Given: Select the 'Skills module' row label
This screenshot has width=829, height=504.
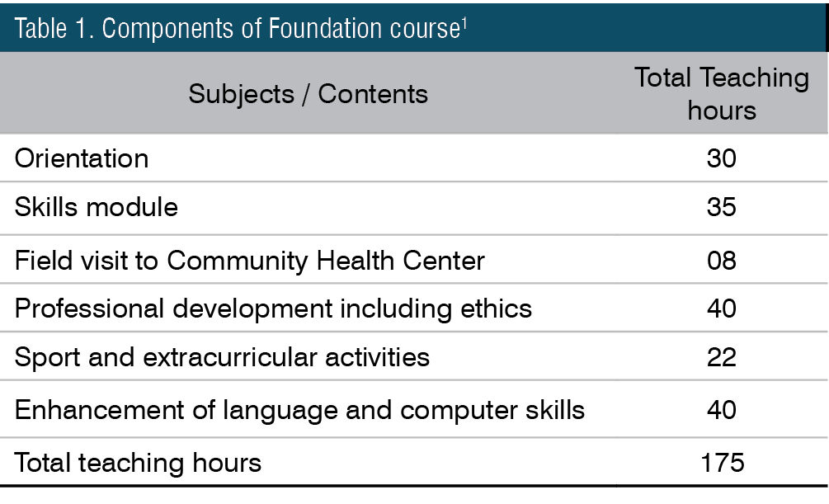Looking at the screenshot, I should click(x=97, y=207).
